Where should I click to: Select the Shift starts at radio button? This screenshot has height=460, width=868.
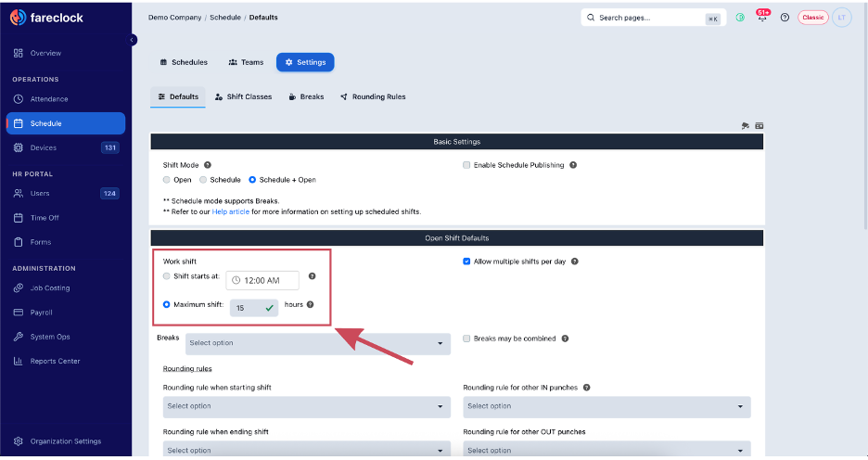tap(167, 275)
